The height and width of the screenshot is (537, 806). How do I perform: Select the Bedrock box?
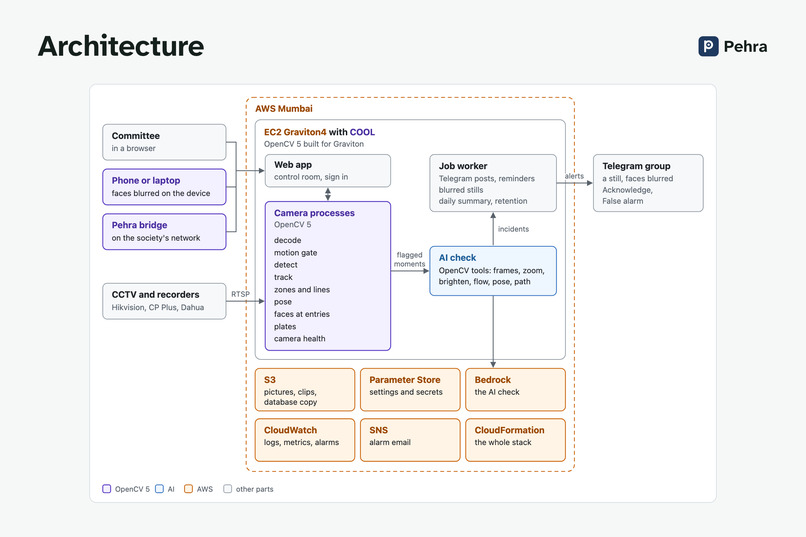(x=516, y=390)
